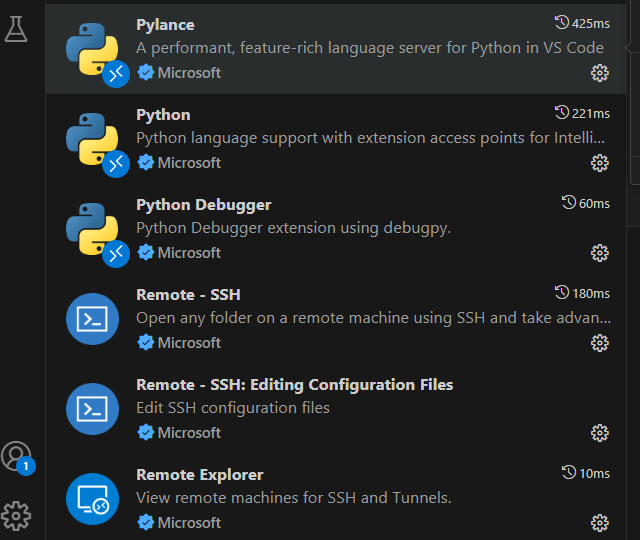
Task: Click the Python 221ms activation time
Action: (582, 113)
